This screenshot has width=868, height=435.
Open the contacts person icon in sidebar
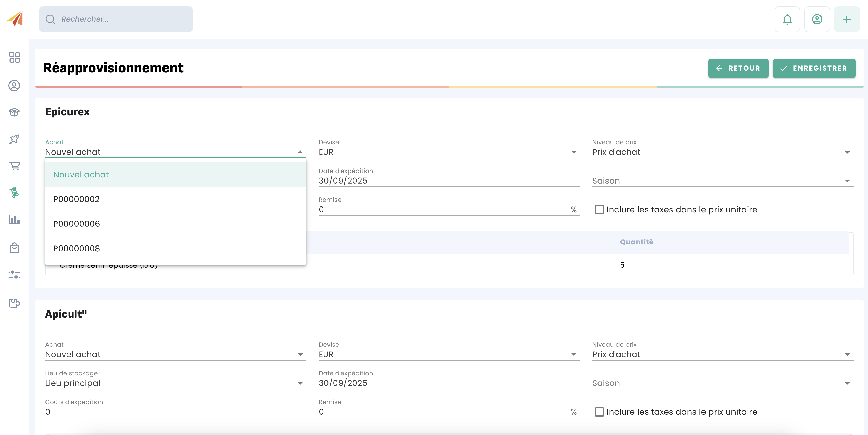tap(14, 86)
